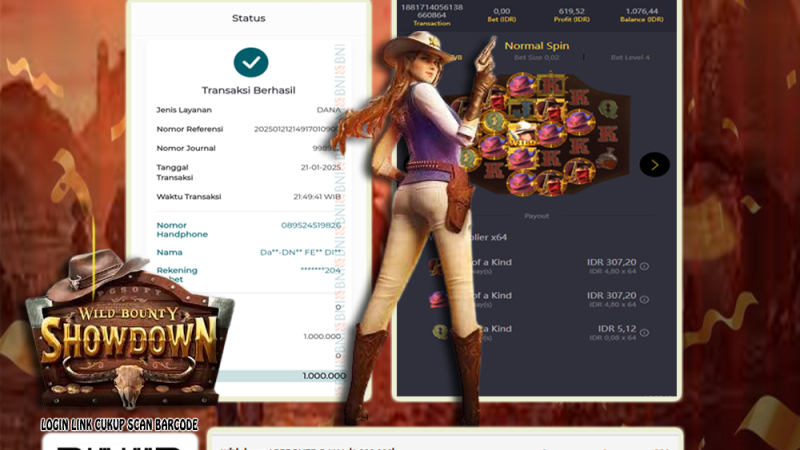Click Login Link Cukup Scan Barcode caption
The width and height of the screenshot is (800, 450).
pos(119,425)
